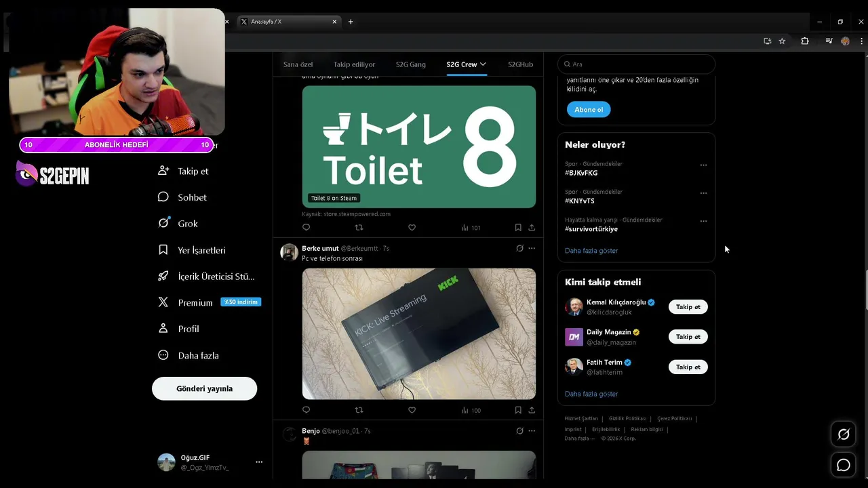The width and height of the screenshot is (868, 488).
Task: Open the #BJKvFKG trend
Action: [581, 173]
